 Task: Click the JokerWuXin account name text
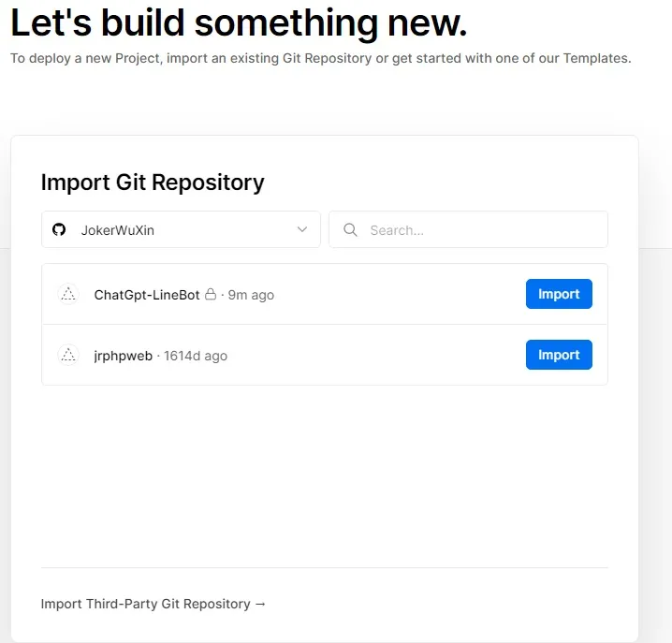[118, 230]
